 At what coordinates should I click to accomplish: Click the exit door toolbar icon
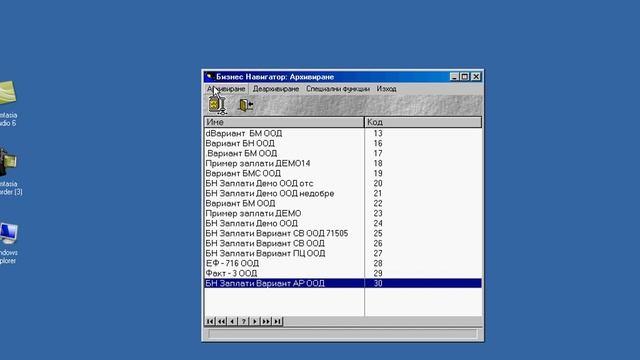[246, 105]
